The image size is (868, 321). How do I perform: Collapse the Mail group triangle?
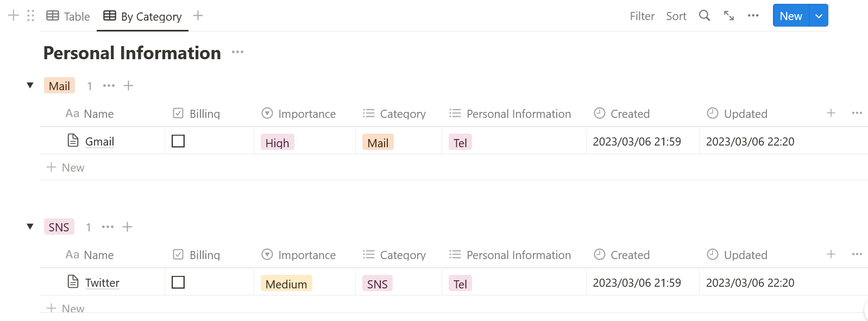point(30,85)
